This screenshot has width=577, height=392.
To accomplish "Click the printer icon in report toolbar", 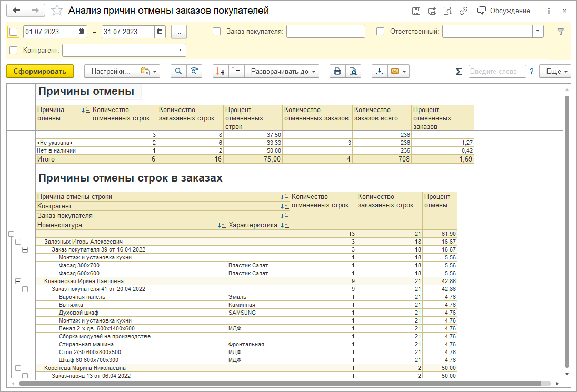I will tap(337, 72).
